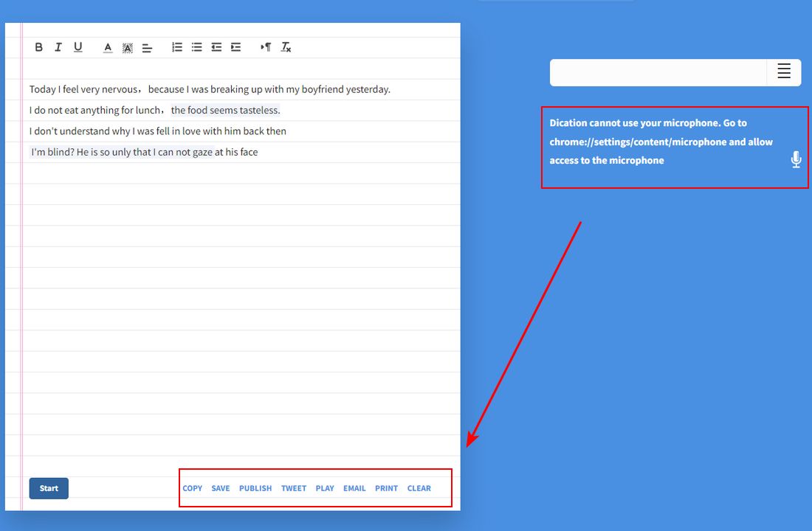Click the line starting 'I'm blind? He is so'
This screenshot has width=812, height=531.
pos(144,152)
